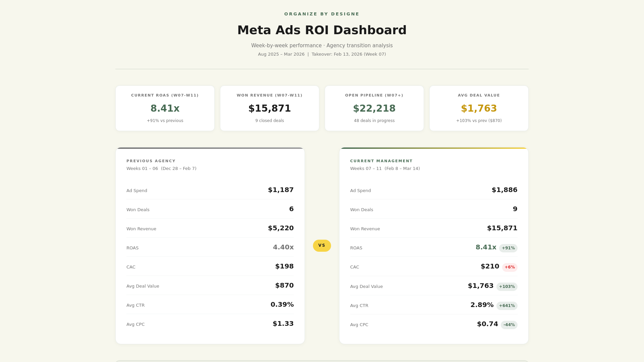Click Previous Agency Avg CTR 0.39%
Screen dimensions: 644x362
tap(282, 305)
